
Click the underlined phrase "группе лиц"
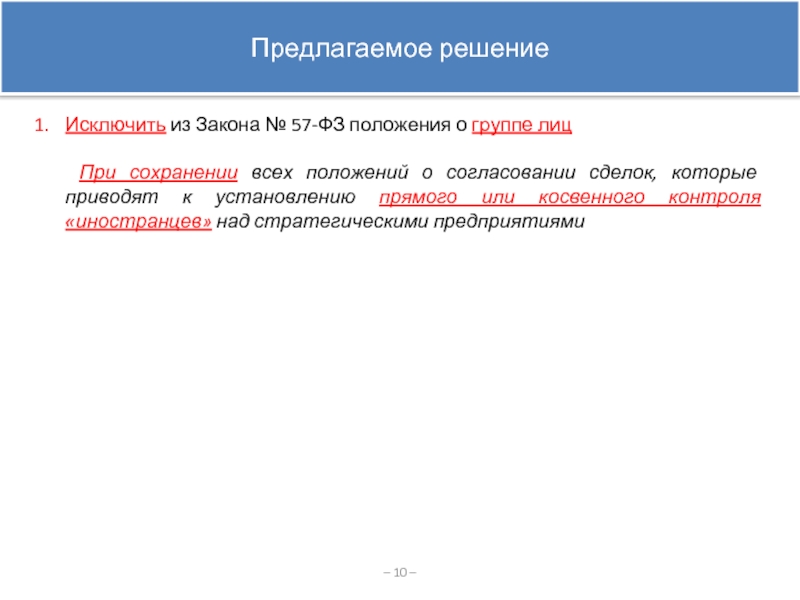click(521, 126)
